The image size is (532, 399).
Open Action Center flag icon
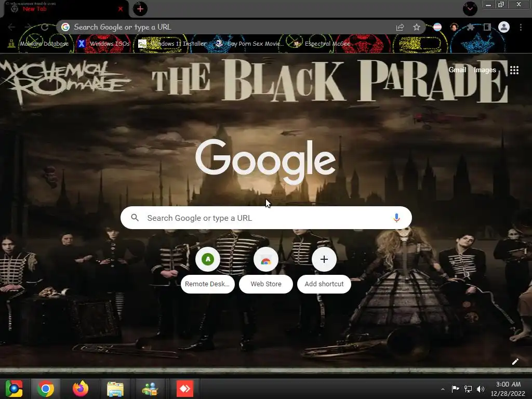tap(455, 389)
